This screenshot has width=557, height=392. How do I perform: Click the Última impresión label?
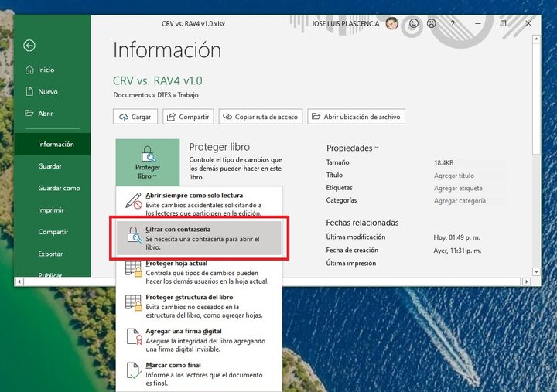[x=351, y=263]
